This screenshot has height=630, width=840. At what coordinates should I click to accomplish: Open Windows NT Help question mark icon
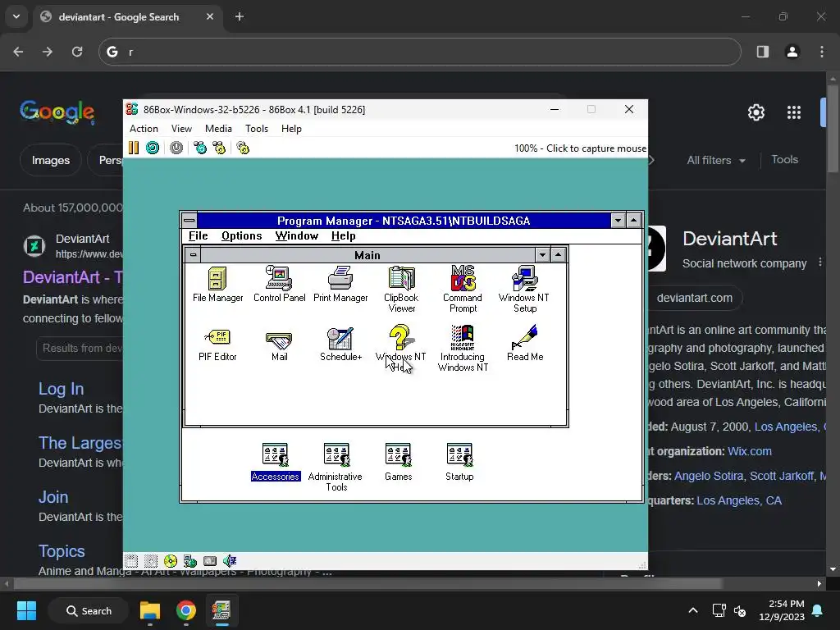coord(400,348)
